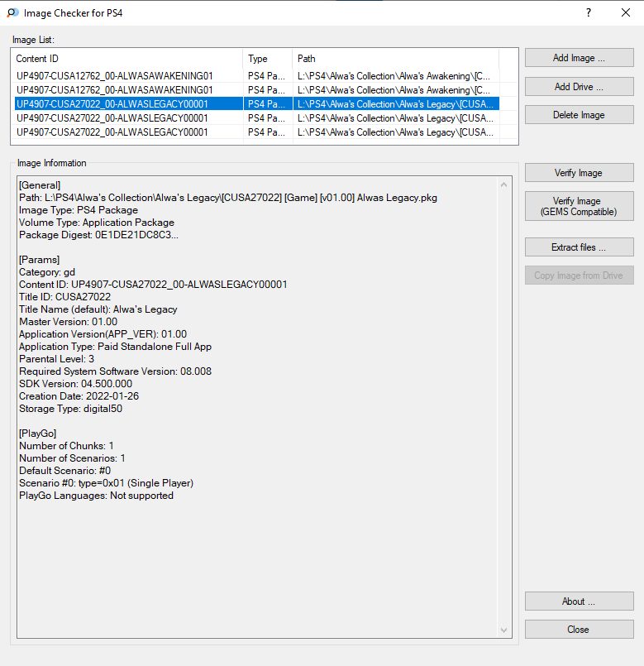
Task: Open the About ... dialog
Action: [579, 601]
